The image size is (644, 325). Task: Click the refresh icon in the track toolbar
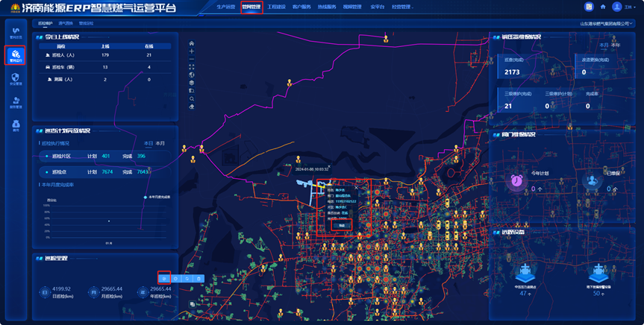point(187,278)
